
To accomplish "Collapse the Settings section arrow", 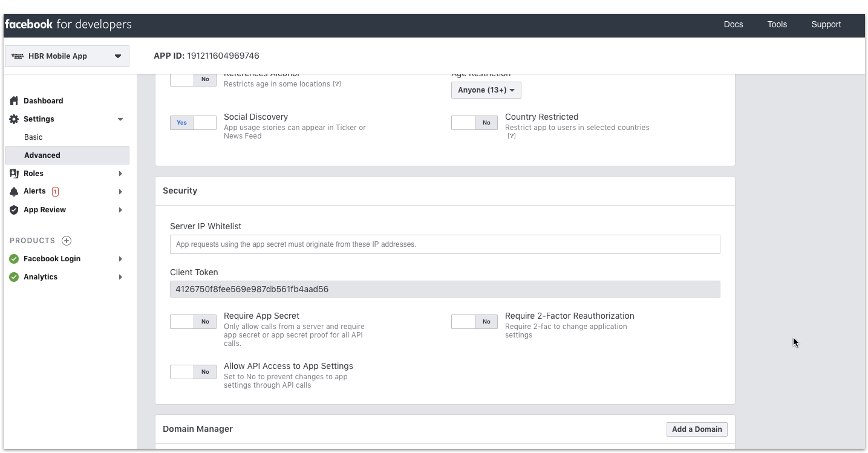I will point(120,119).
